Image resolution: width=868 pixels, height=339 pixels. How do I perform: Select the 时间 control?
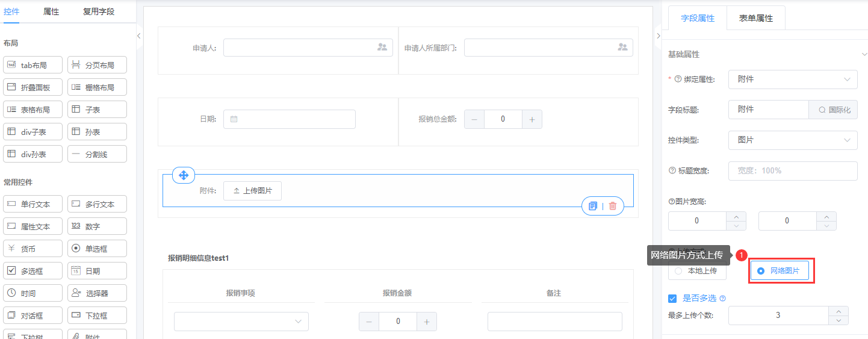pos(33,293)
